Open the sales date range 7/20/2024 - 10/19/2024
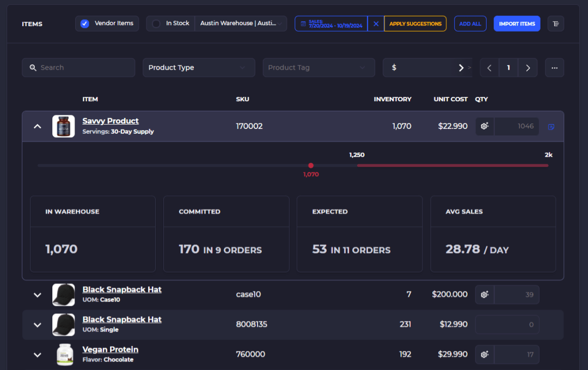The image size is (588, 370). point(331,23)
